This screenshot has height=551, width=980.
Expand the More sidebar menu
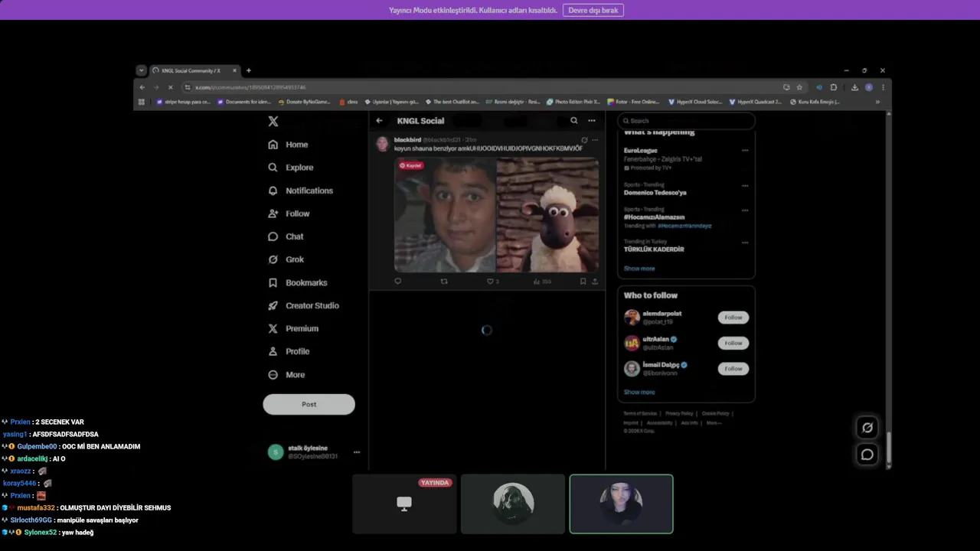[286, 375]
